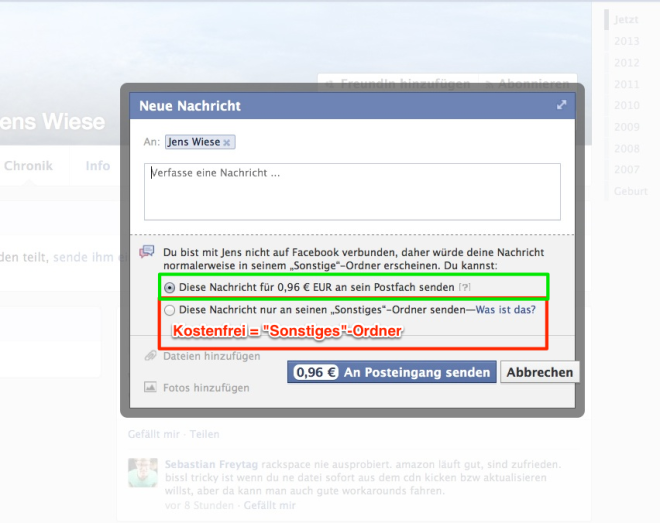Like Sebastian Freytag's comment via 'Gefällt mir'
660x523 pixels.
269,505
